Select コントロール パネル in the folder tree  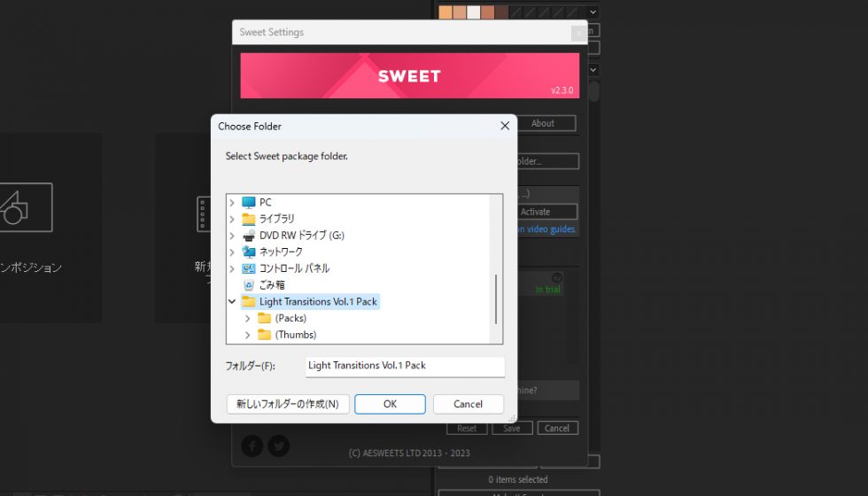pos(294,268)
